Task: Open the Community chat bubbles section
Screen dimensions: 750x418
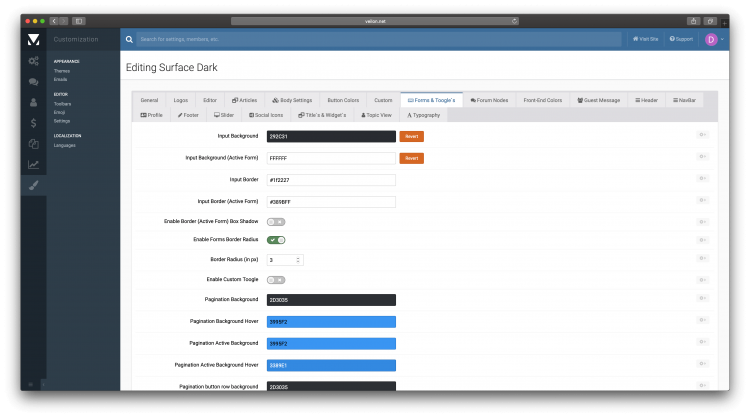Action: click(33, 82)
